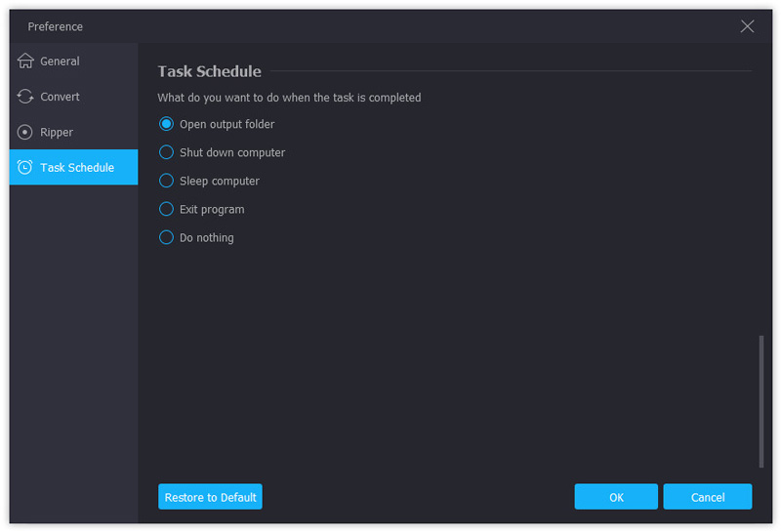
Task: Click the Ripper disc icon
Action: [x=25, y=132]
